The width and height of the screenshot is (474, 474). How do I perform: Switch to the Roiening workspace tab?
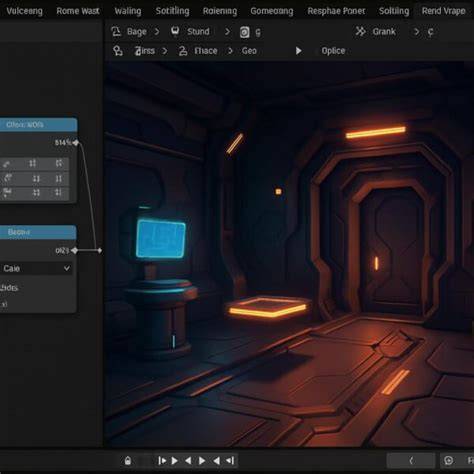220,11
